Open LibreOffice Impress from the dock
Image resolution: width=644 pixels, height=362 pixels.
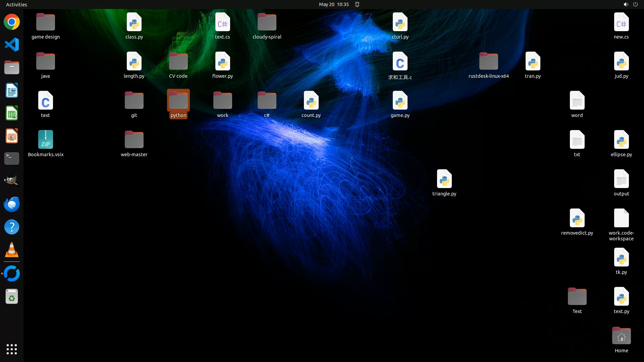12,136
